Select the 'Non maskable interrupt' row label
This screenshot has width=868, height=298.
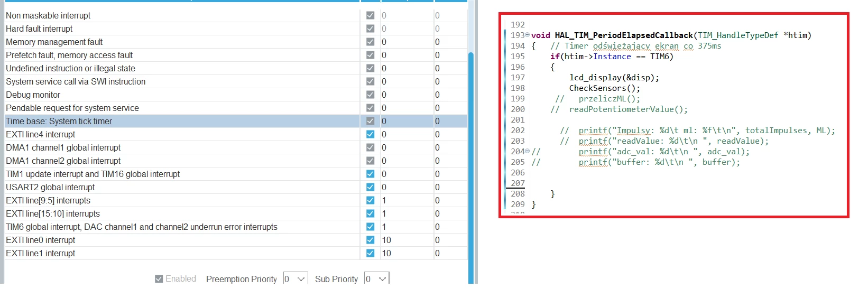tap(48, 15)
